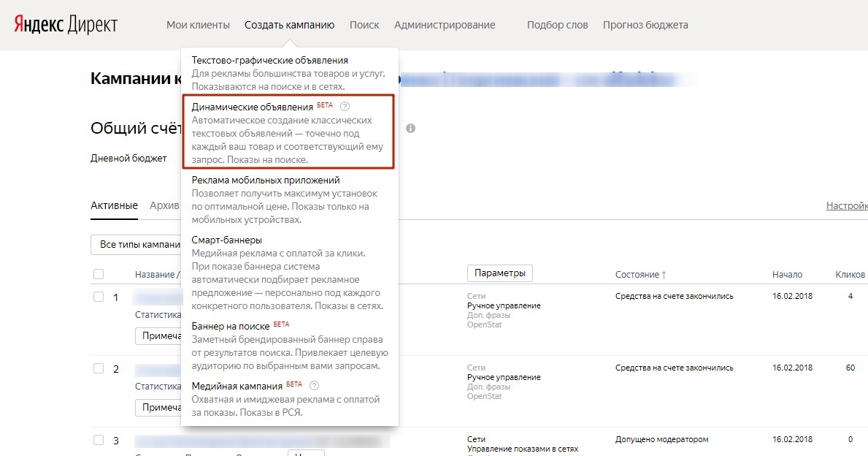This screenshot has height=456, width=868.
Task: Switch to the Архив tab
Action: [164, 205]
